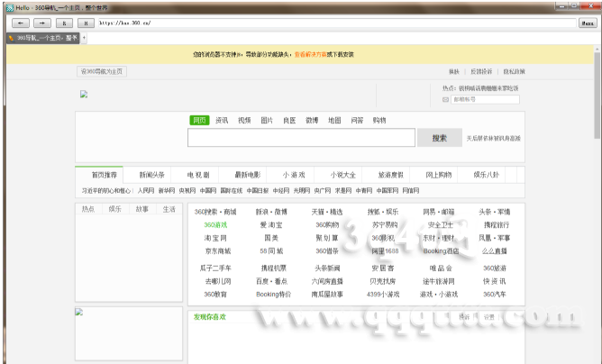Image resolution: width=602 pixels, height=364 pixels.
Task: Open the 央视网 news link
Action: [x=187, y=190]
